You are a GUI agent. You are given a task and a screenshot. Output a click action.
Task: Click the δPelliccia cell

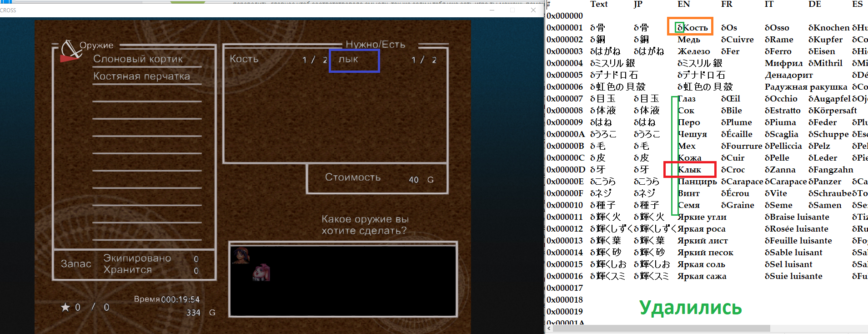[783, 146]
